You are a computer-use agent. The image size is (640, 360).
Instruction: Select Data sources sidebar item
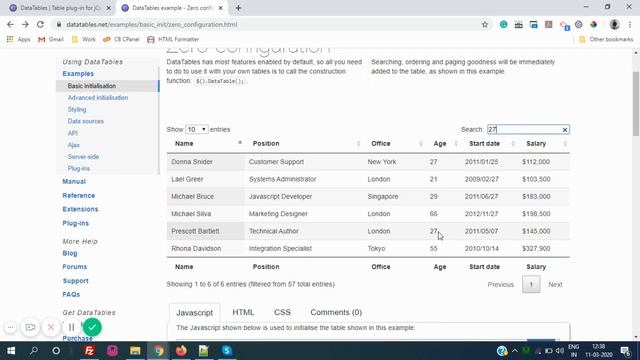(x=86, y=121)
